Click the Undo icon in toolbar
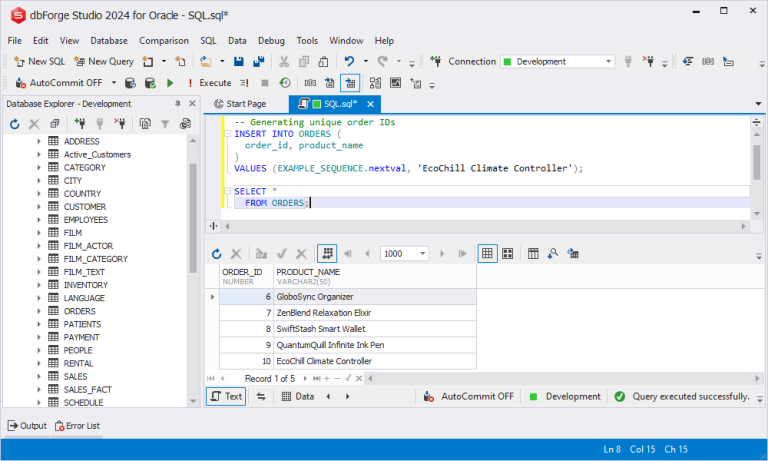The width and height of the screenshot is (768, 461). [349, 61]
